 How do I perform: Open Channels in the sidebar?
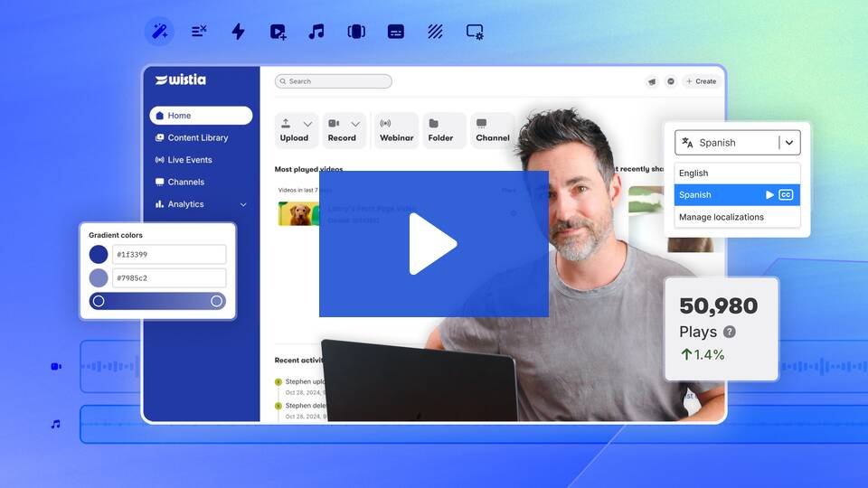click(x=180, y=182)
